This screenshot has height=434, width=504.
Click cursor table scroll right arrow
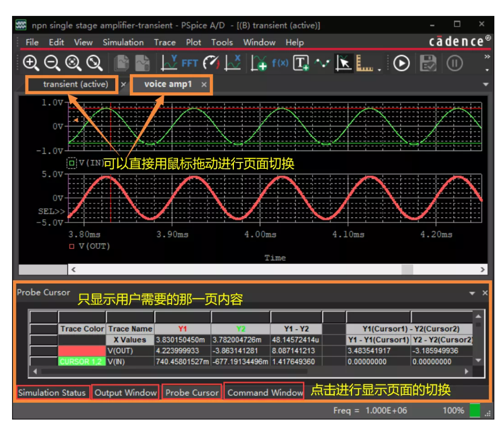[x=467, y=371]
